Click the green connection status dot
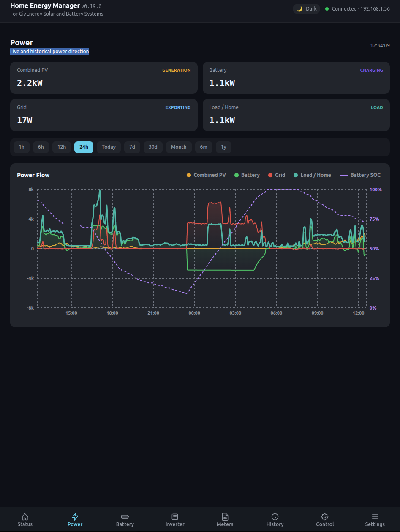Screen dimensions: 400x532 coord(327,9)
